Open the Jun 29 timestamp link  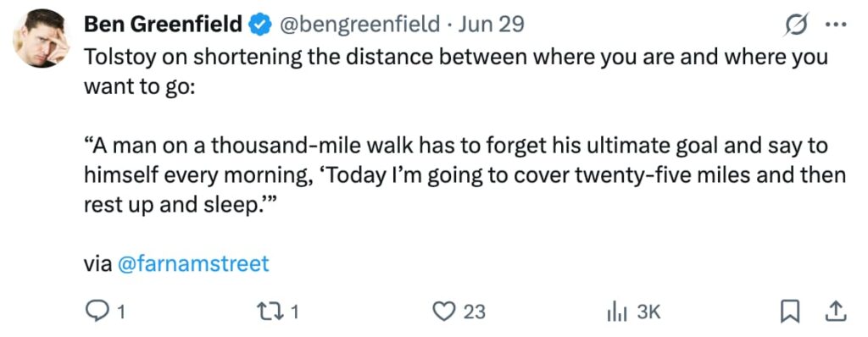(491, 24)
